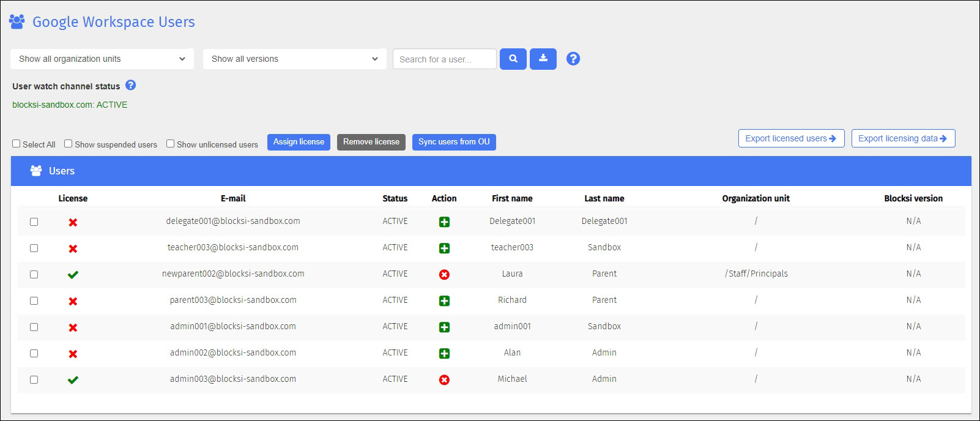Click email admin003@blocksi-sandbox.com
The image size is (980, 421).
pyautogui.click(x=233, y=379)
